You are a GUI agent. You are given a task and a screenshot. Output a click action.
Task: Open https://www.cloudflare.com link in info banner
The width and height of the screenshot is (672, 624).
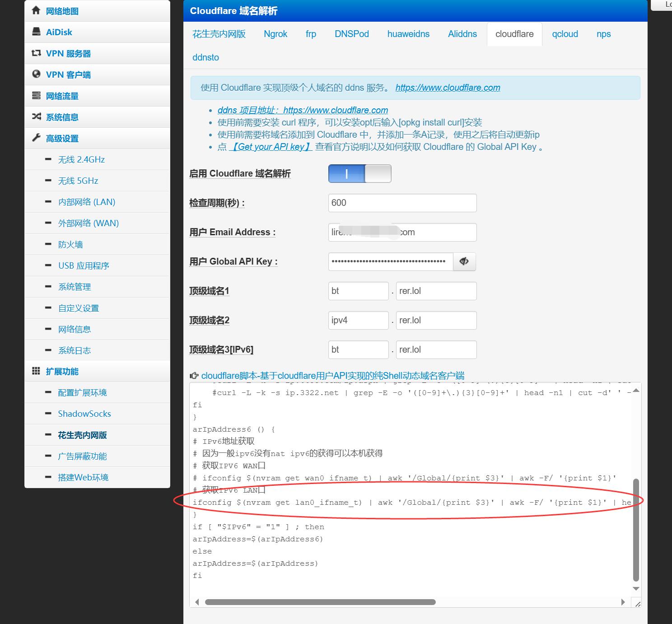click(x=448, y=88)
